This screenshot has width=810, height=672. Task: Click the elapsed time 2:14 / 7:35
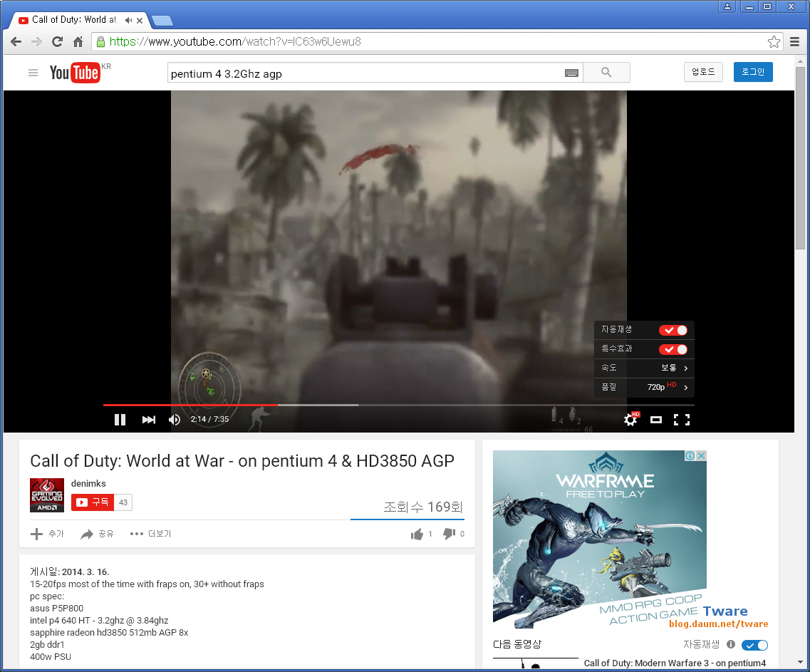point(209,419)
